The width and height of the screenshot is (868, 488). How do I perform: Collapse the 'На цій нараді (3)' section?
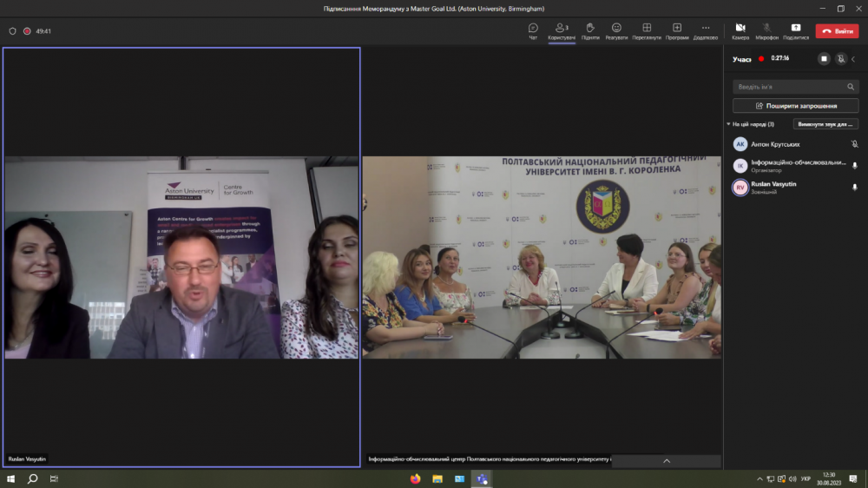[729, 124]
